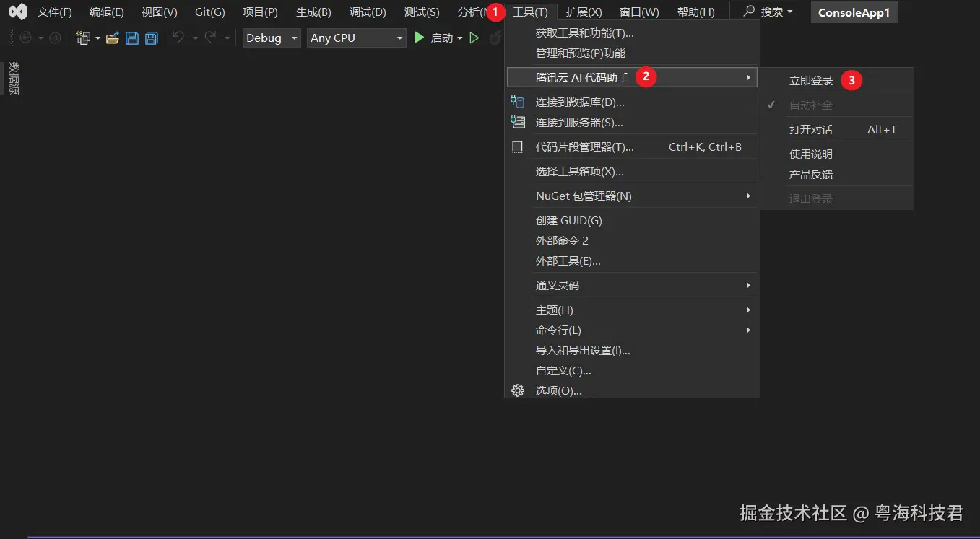Open the 文件(F) menu

coord(55,12)
